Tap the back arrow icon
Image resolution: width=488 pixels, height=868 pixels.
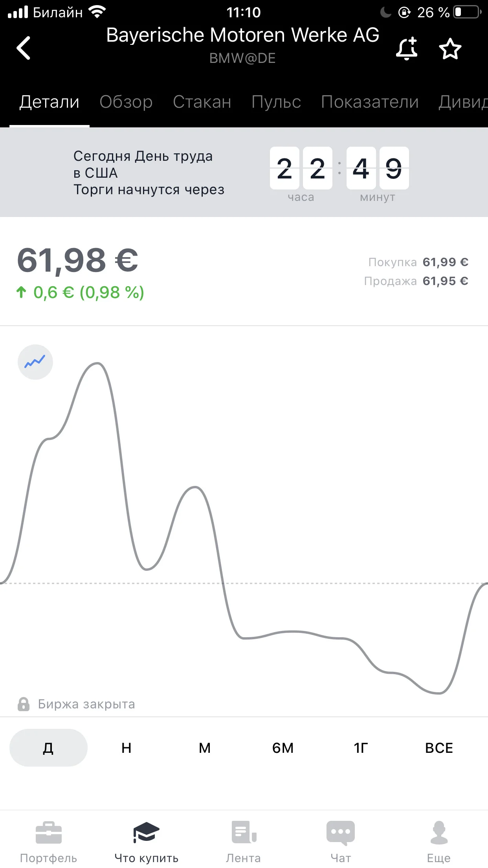pos(24,48)
